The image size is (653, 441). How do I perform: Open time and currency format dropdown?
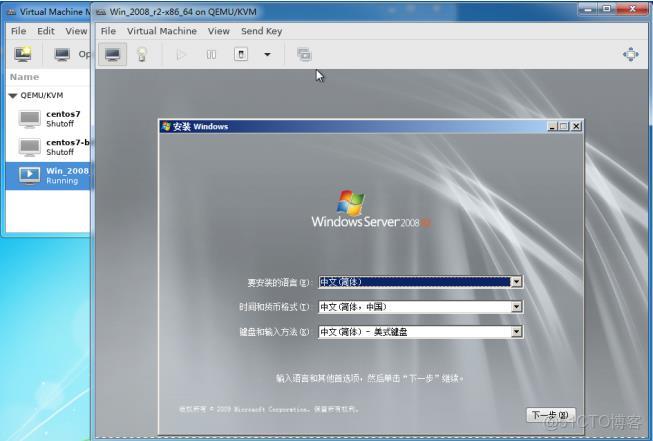pos(516,307)
